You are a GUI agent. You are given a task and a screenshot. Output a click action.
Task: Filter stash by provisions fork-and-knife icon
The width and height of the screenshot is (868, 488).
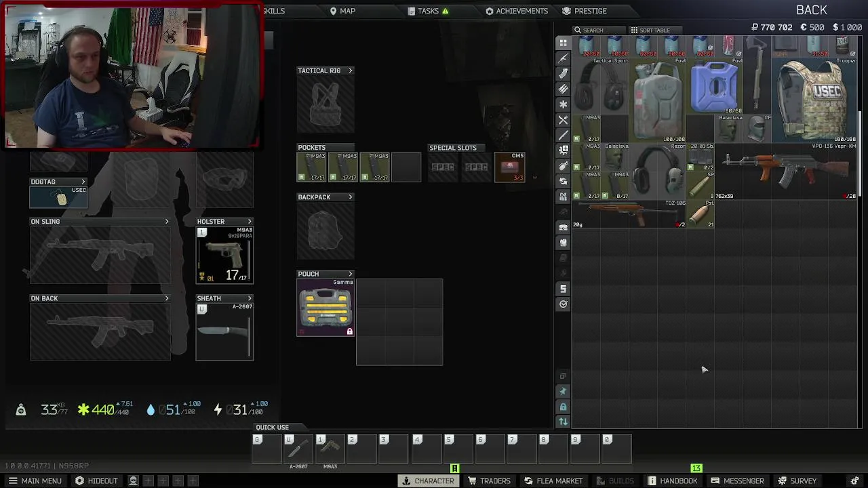click(563, 120)
